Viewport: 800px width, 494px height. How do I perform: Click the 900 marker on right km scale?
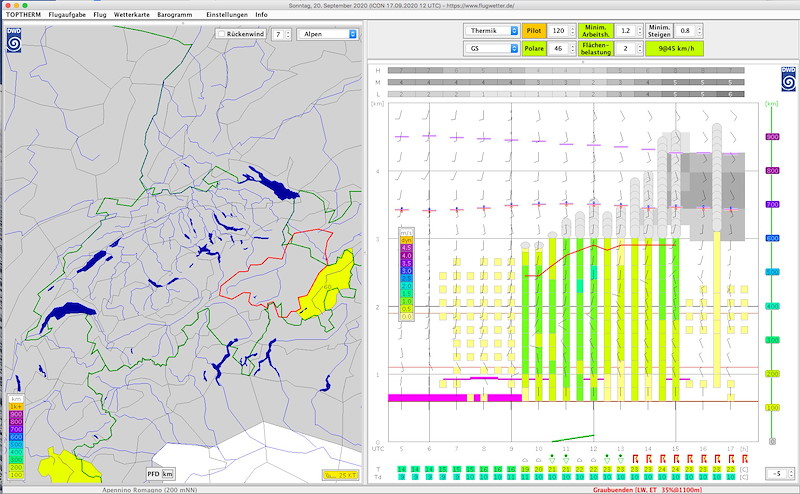tap(772, 137)
